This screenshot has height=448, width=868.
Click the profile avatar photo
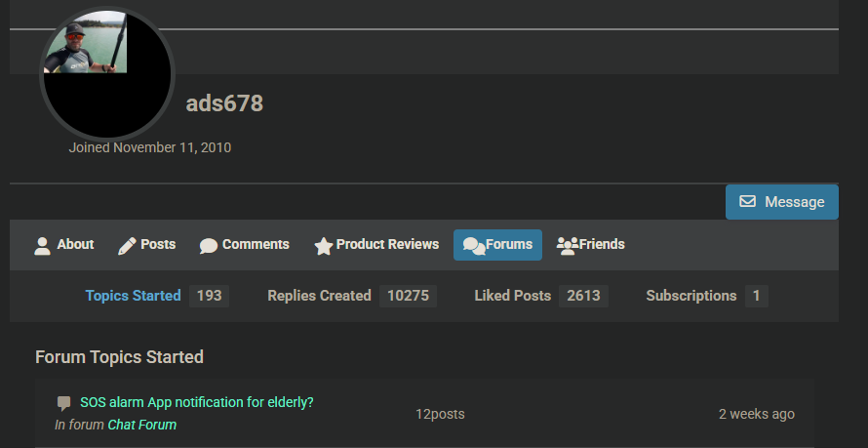coord(106,74)
